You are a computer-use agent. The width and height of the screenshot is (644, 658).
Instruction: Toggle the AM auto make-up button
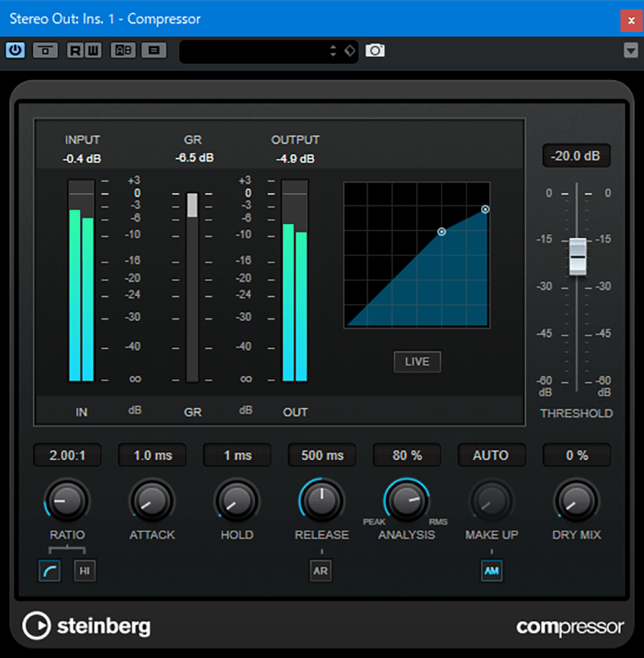pos(492,571)
